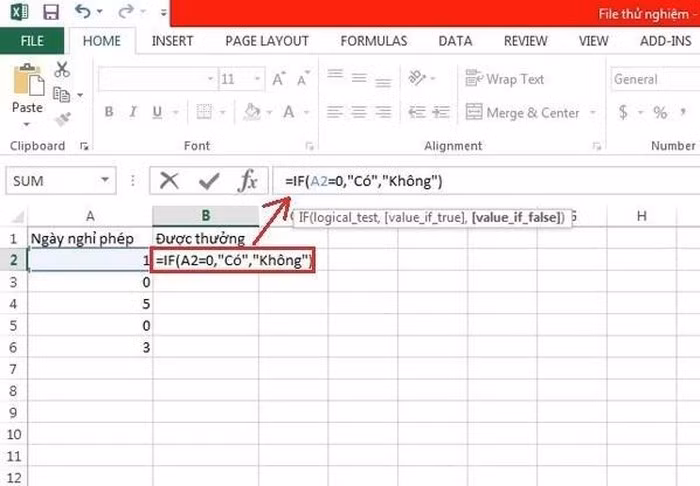The width and height of the screenshot is (700, 486).
Task: Open Insert Function via fx icon
Action: tap(247, 181)
